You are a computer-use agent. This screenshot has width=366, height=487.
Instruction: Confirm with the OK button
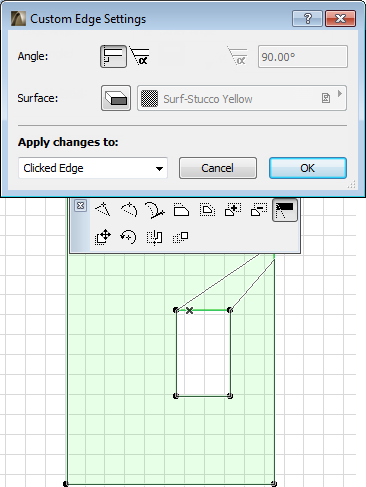point(308,168)
